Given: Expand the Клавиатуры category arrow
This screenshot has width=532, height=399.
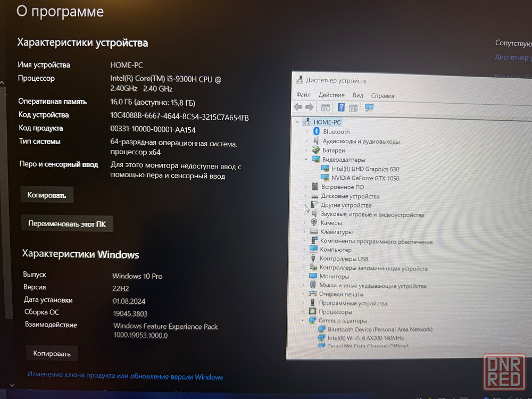Looking at the screenshot, I should [x=304, y=231].
